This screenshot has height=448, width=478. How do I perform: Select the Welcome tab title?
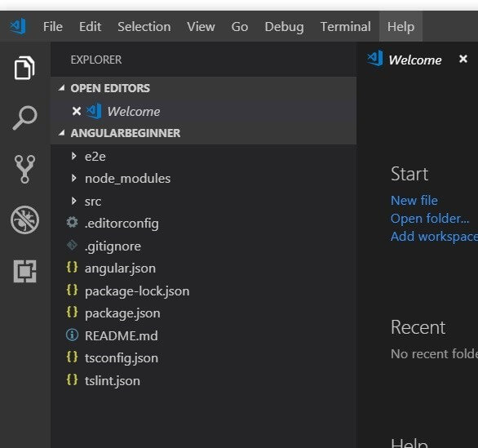coord(415,60)
